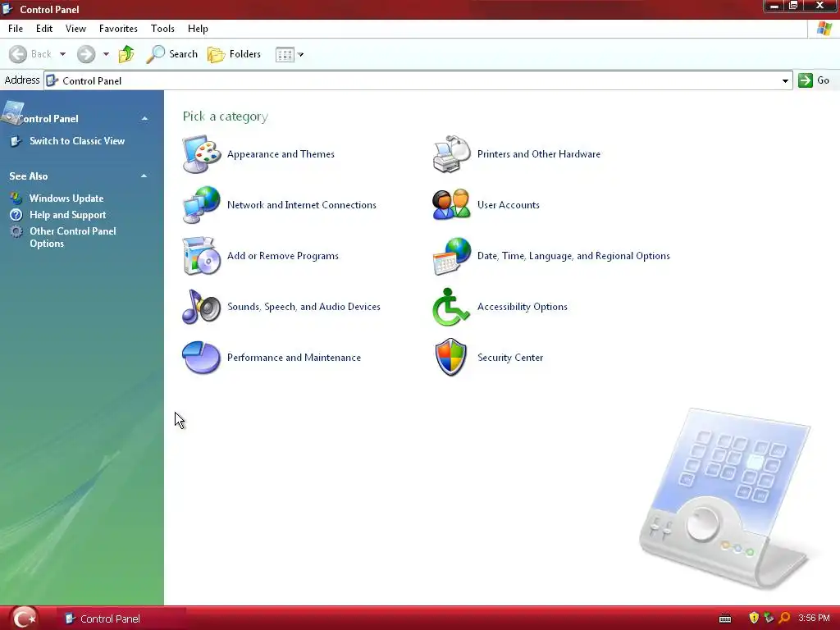Open the Edit menu
The height and width of the screenshot is (630, 840).
click(44, 29)
